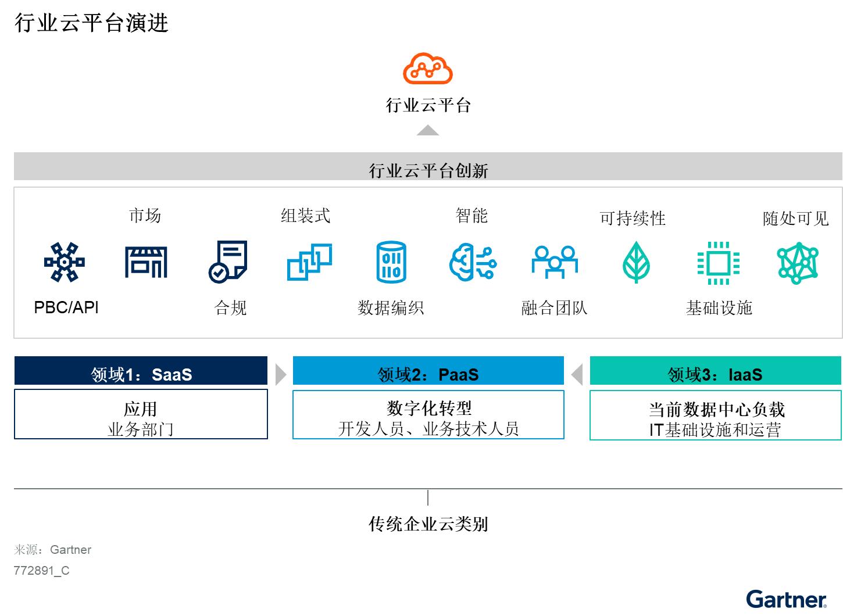This screenshot has width=843, height=616.
Task: Click the 应用 业务部门 box
Action: coord(141,414)
